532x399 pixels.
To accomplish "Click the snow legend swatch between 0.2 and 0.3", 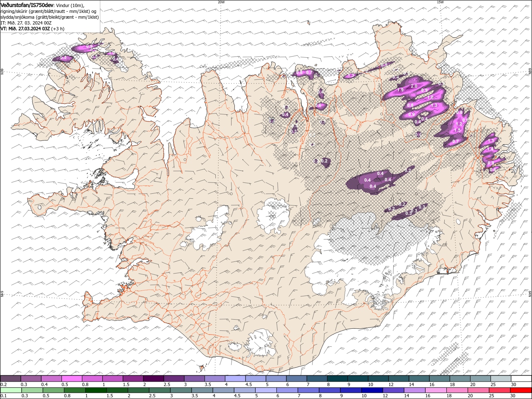I will pos(11,379).
